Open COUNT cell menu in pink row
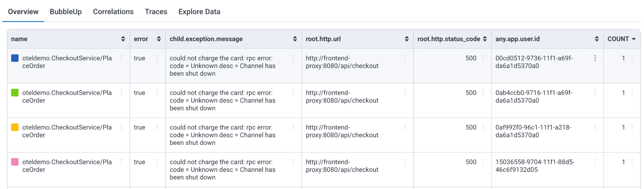Screen dimensions: 644x189 pyautogui.click(x=632, y=162)
